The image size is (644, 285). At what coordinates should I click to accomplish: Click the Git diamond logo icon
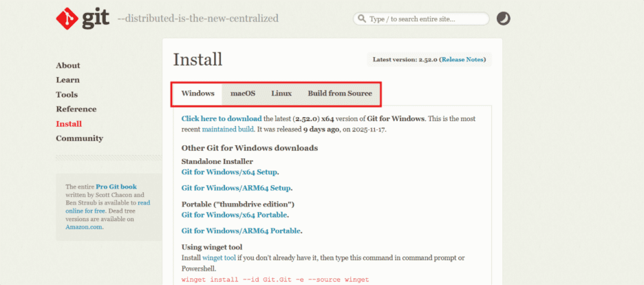click(67, 19)
